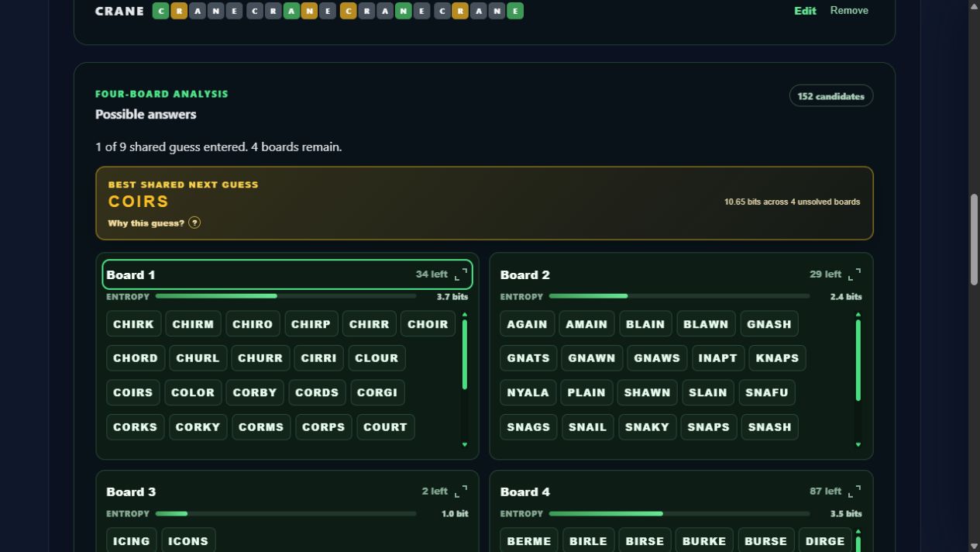Click the Board 2 entropy bar
The image size is (980, 552).
pos(679,296)
